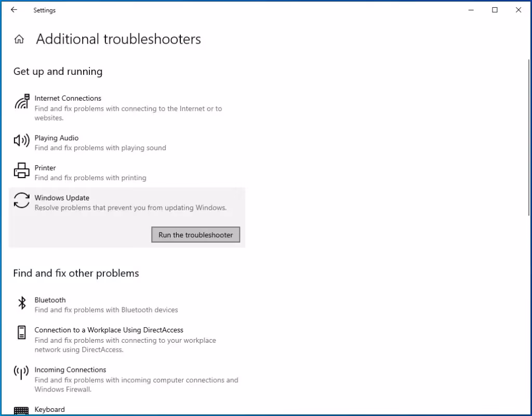Click the Internet Connections network icon

tap(21, 103)
